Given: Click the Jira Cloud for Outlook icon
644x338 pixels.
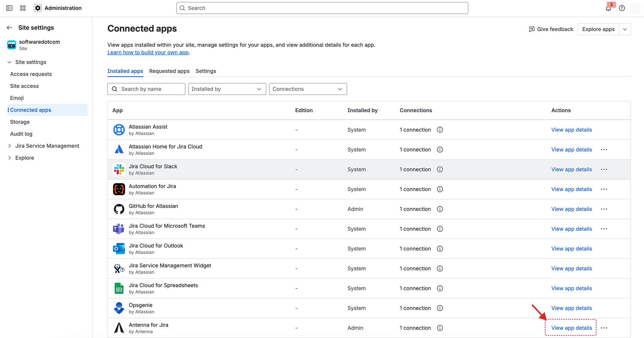Looking at the screenshot, I should (119, 249).
